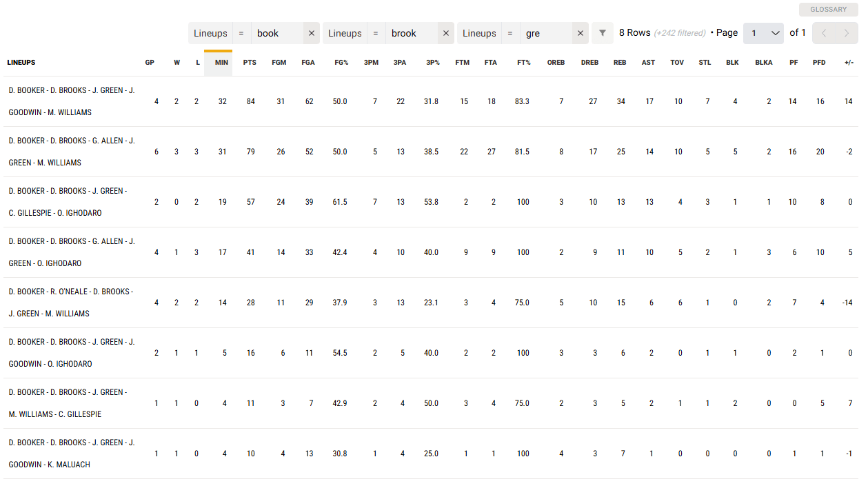Open the page number dropdown
Image resolution: width=868 pixels, height=488 pixels.
(x=765, y=33)
